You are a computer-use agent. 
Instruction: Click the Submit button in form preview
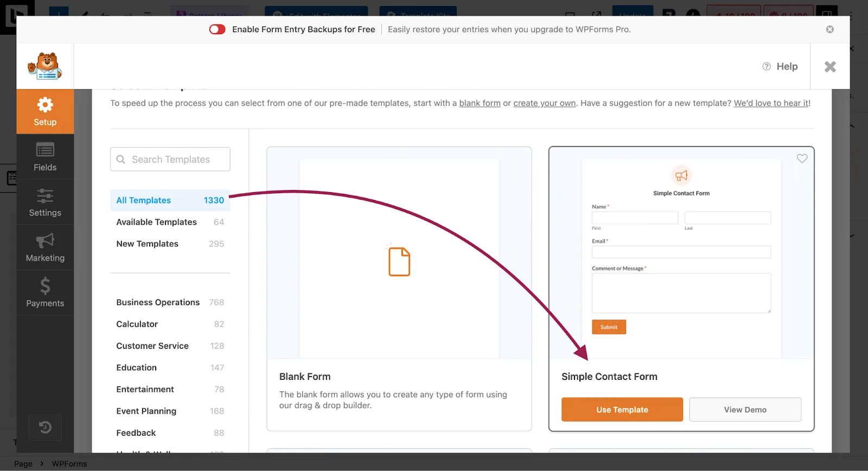[x=609, y=327]
